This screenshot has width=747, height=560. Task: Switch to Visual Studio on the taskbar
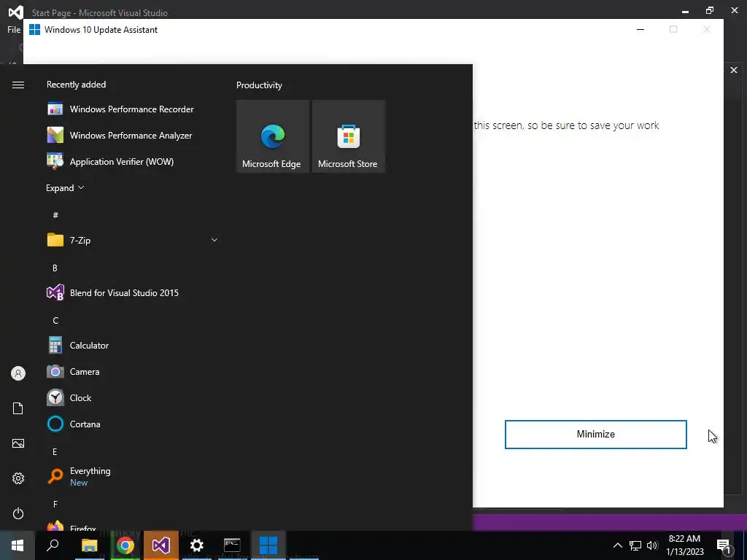pos(161,545)
